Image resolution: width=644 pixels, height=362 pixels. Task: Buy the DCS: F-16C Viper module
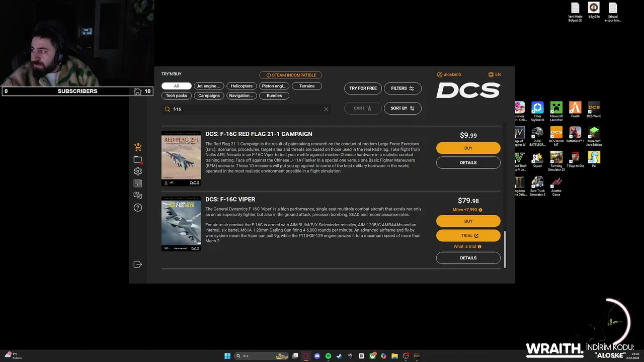468,221
